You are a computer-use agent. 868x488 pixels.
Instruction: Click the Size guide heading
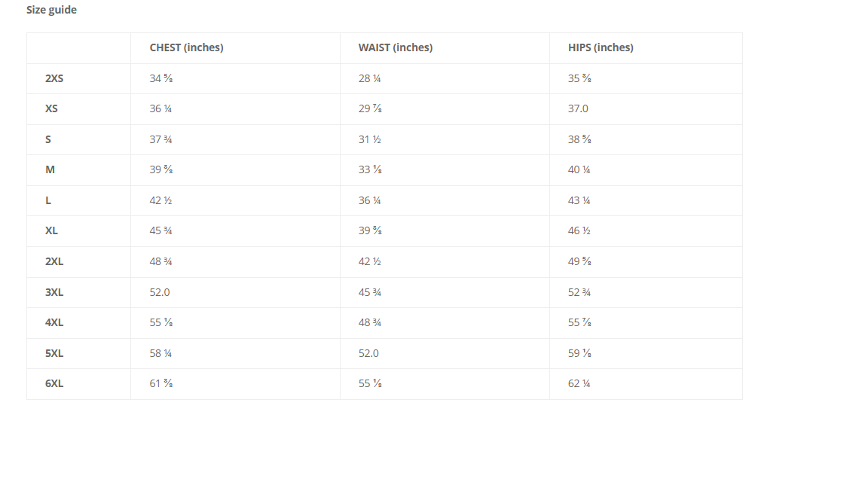[51, 10]
